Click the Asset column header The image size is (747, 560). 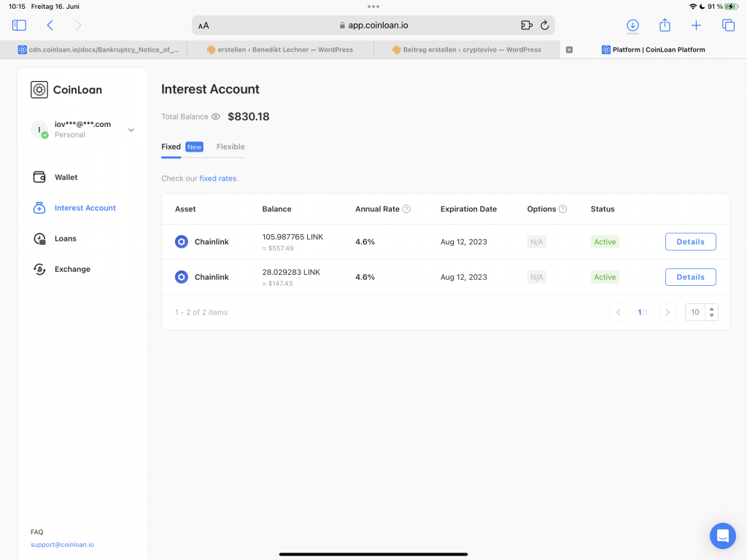coord(185,209)
